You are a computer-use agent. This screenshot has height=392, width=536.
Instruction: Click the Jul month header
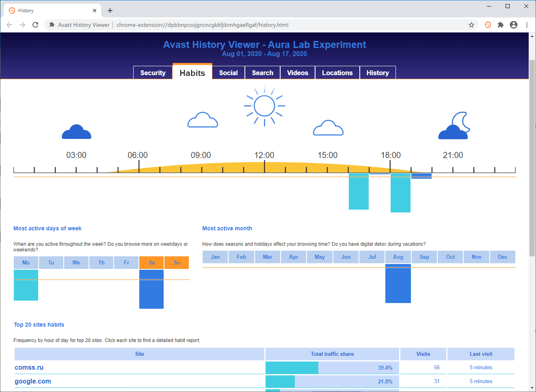point(372,257)
